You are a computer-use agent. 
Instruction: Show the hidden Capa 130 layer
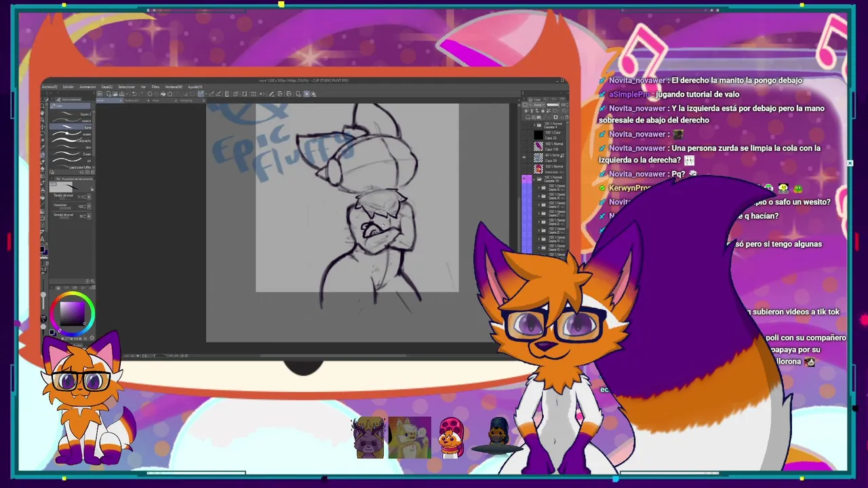pyautogui.click(x=524, y=146)
